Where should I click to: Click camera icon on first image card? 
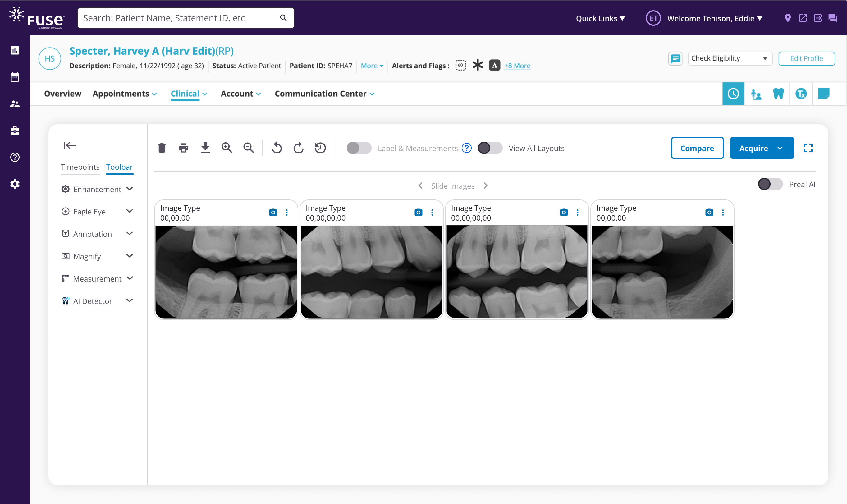[x=273, y=213]
